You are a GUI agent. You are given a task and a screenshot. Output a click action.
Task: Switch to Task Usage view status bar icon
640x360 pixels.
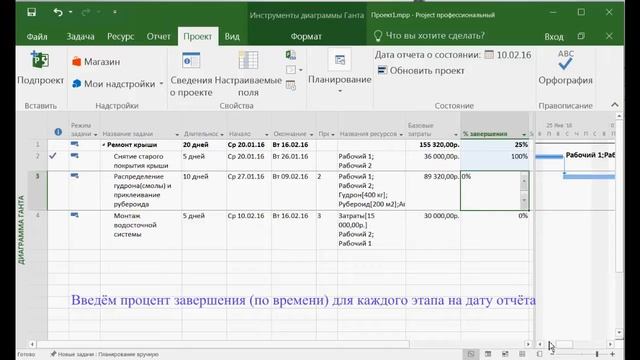point(488,354)
